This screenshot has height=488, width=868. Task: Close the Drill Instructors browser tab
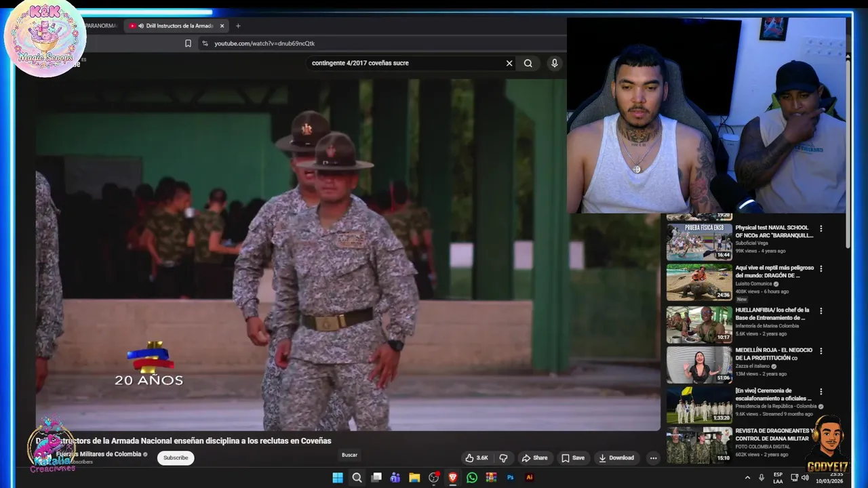point(221,26)
